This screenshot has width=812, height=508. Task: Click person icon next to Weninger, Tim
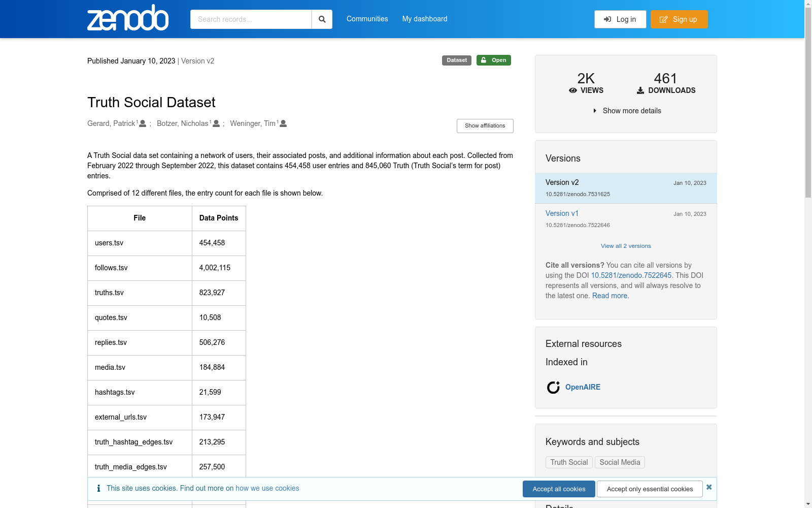tap(283, 123)
